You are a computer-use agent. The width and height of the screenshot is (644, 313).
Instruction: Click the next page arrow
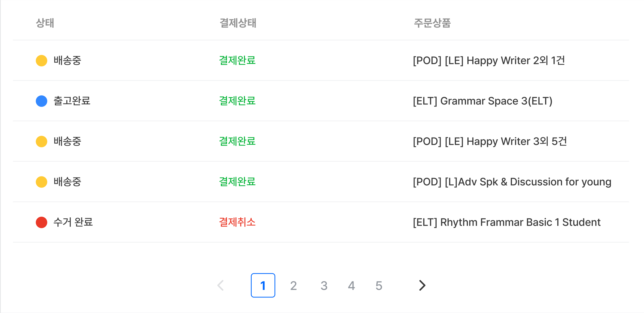[422, 285]
